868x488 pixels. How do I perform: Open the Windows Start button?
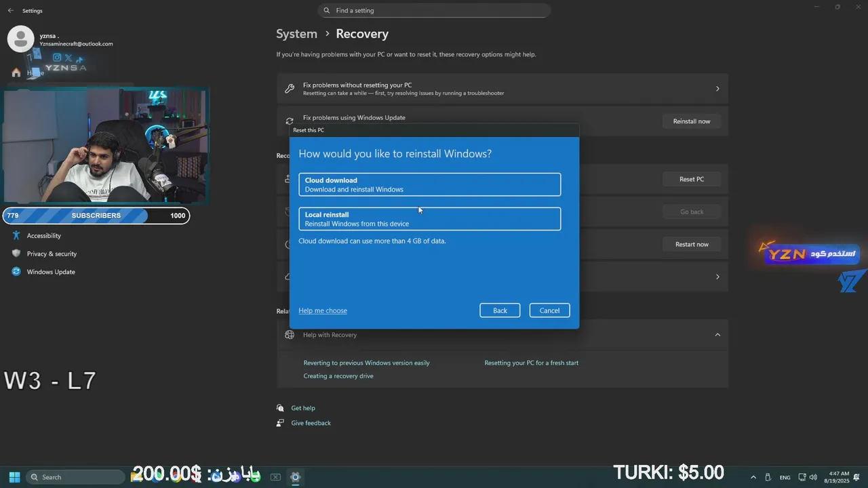click(x=14, y=477)
